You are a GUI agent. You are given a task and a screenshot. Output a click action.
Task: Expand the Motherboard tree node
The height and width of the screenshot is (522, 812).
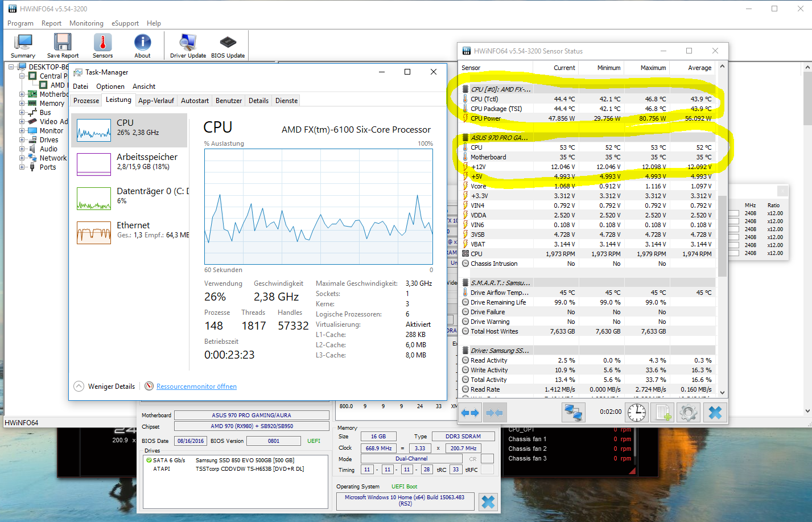pos(22,94)
